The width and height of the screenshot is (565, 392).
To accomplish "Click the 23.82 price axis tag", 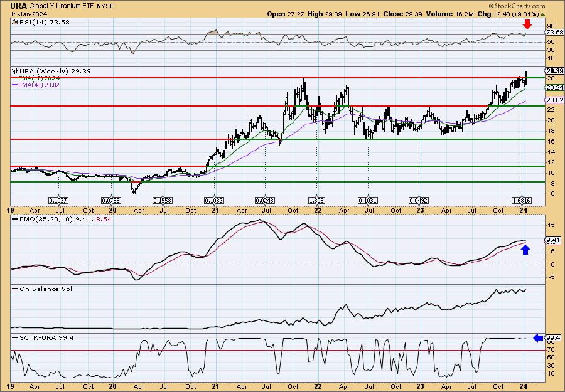I will [554, 100].
